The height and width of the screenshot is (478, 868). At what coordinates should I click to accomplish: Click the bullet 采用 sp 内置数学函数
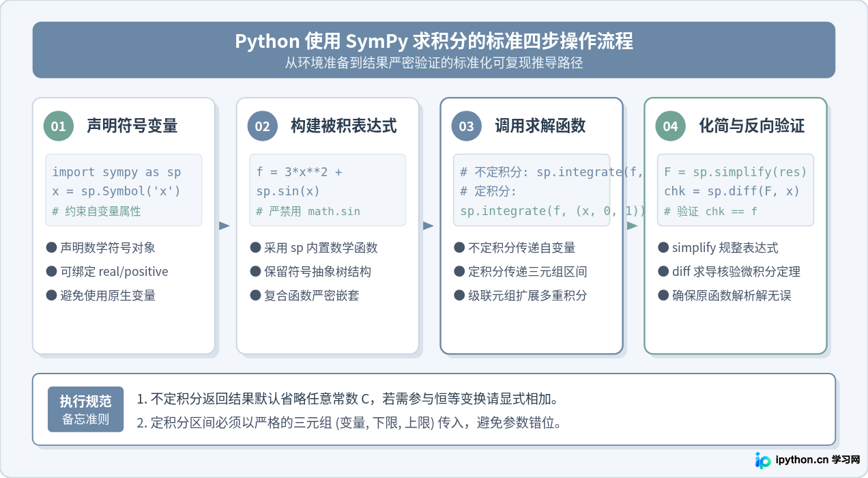pos(314,248)
